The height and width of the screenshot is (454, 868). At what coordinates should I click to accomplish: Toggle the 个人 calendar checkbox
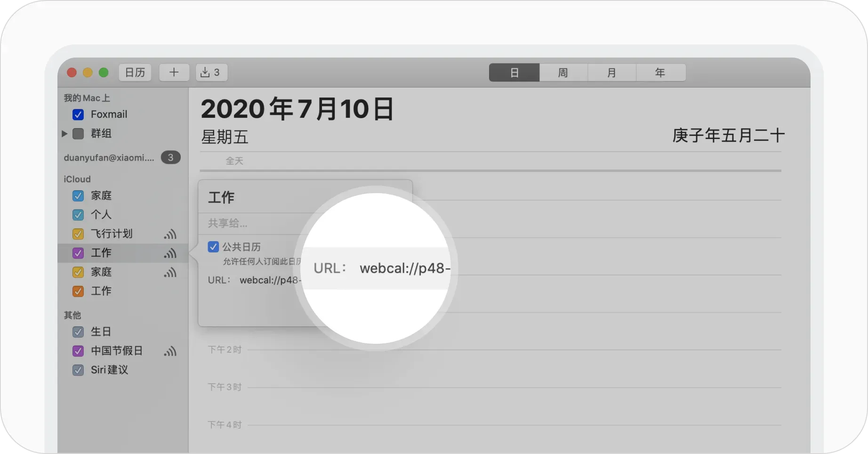pos(78,215)
